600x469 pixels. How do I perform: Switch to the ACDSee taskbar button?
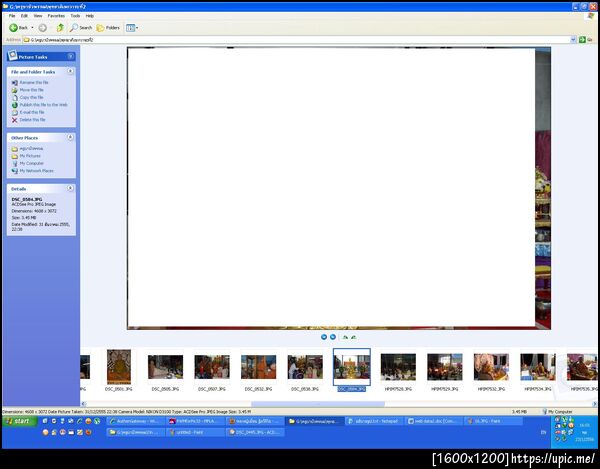click(x=255, y=432)
